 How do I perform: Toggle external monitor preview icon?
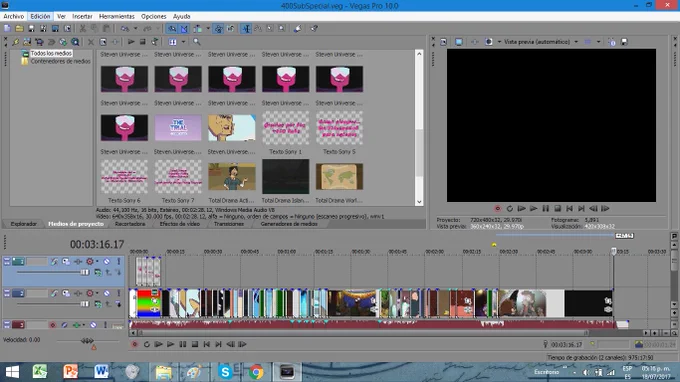click(x=458, y=42)
